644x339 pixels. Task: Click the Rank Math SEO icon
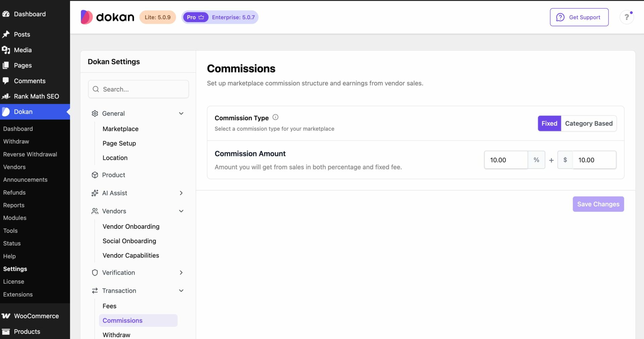pos(6,96)
